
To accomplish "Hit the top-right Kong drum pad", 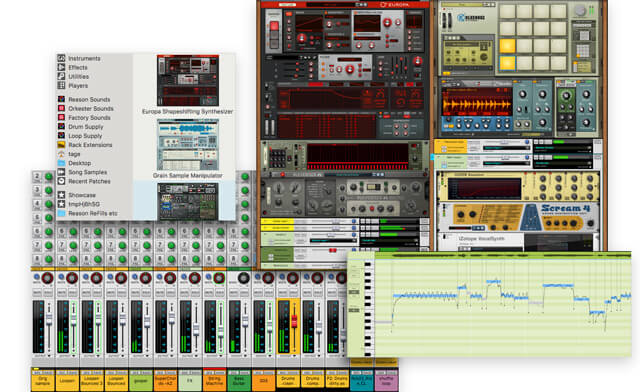I will (x=559, y=11).
